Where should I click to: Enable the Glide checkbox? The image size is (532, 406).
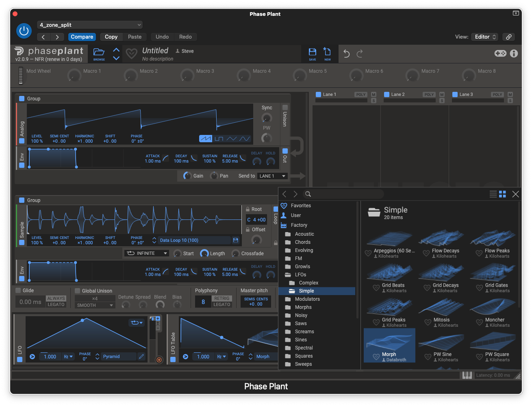click(x=18, y=291)
